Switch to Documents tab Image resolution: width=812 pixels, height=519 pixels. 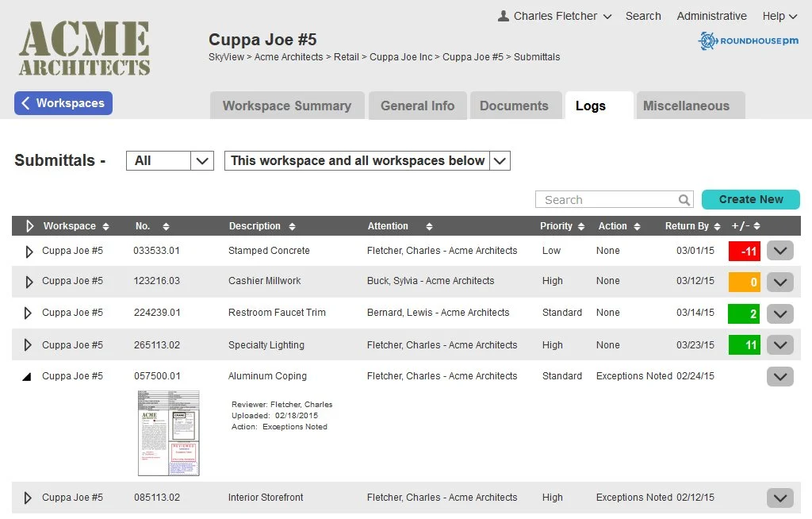point(516,106)
